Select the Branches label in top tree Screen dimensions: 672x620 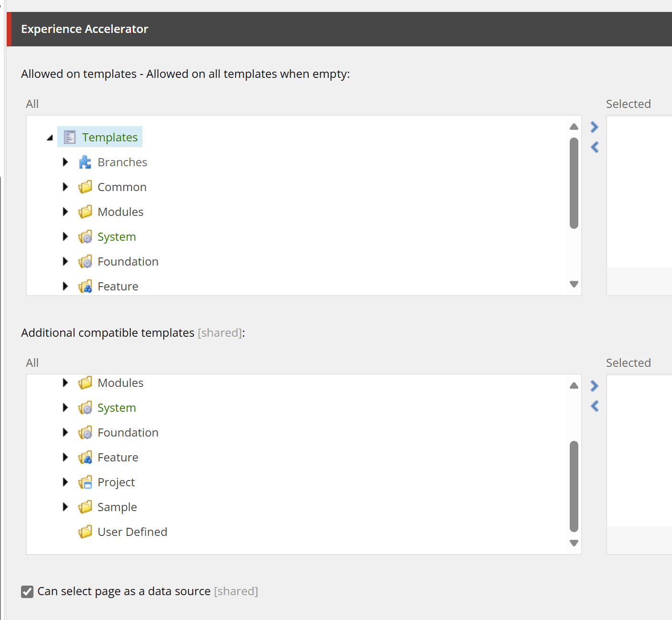122,162
